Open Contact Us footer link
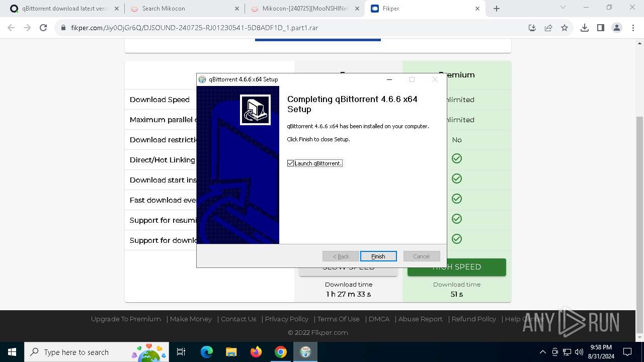Screen dimensions: 644x362 click(238, 319)
